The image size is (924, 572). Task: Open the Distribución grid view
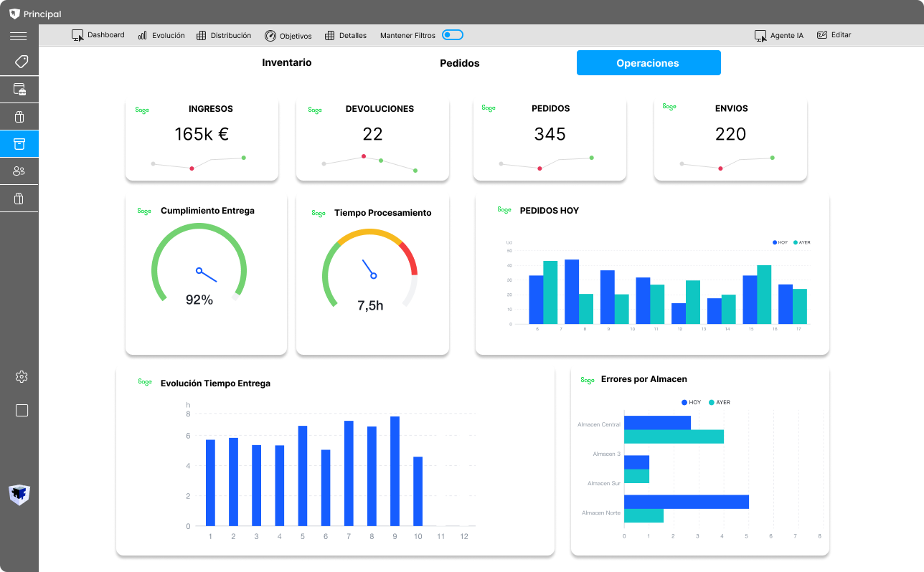tap(224, 34)
